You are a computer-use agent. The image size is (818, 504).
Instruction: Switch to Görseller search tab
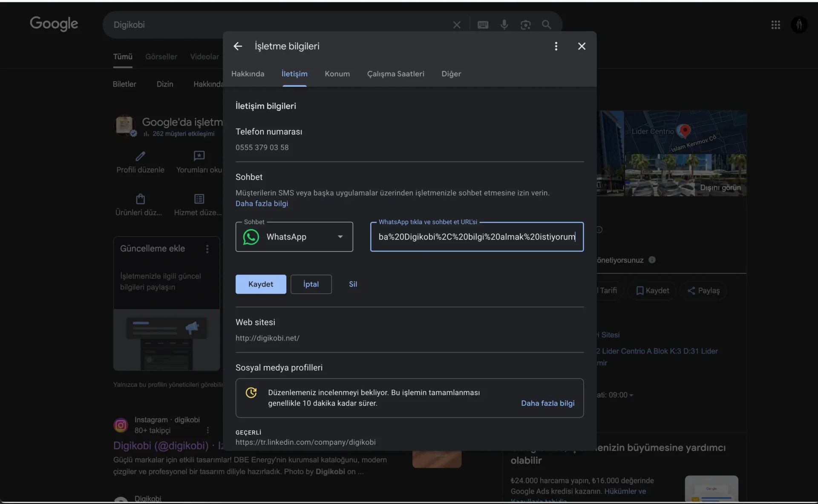[161, 56]
